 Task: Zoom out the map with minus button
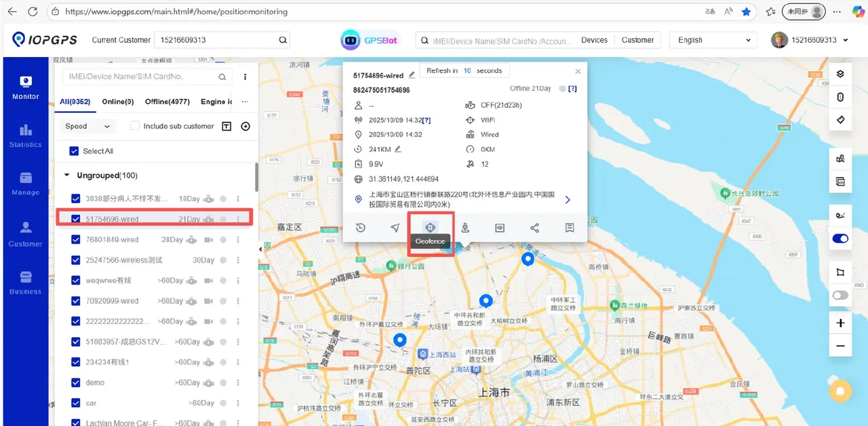point(840,346)
